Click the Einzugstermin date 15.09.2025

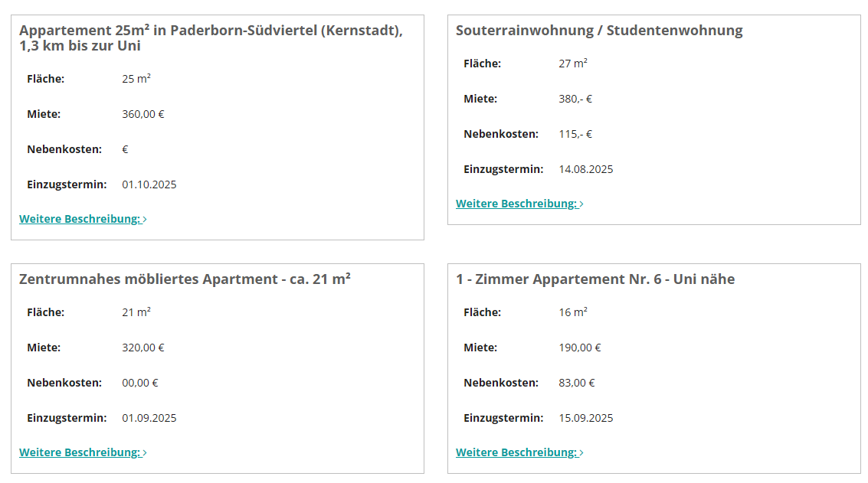coord(586,418)
